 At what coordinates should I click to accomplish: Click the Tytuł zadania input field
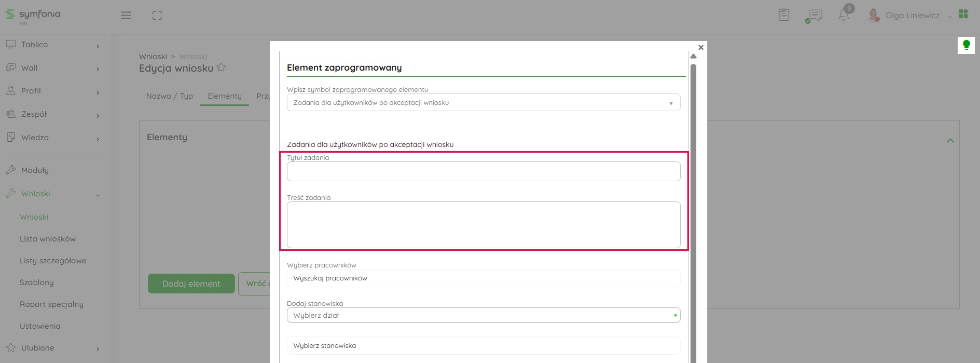click(483, 171)
